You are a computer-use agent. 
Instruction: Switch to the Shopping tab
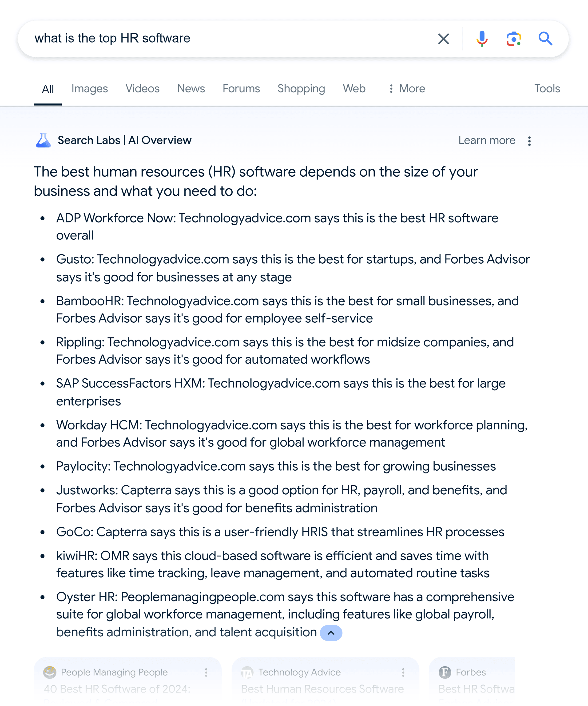pos(301,88)
